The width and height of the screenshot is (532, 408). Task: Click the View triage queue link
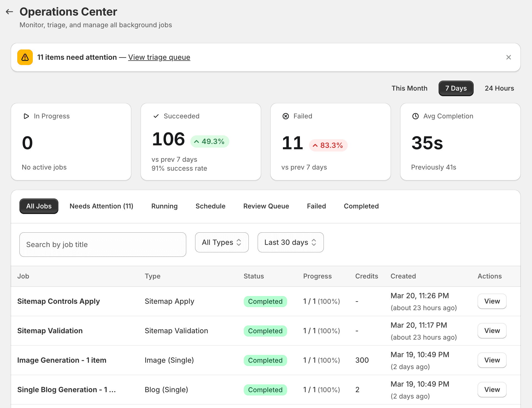159,57
